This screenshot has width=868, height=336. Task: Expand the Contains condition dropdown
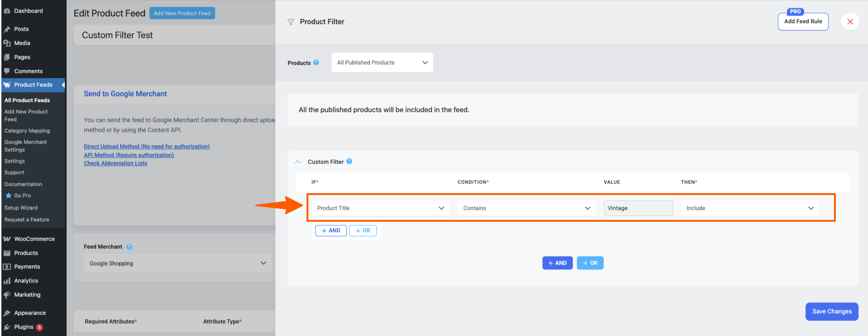(x=526, y=208)
